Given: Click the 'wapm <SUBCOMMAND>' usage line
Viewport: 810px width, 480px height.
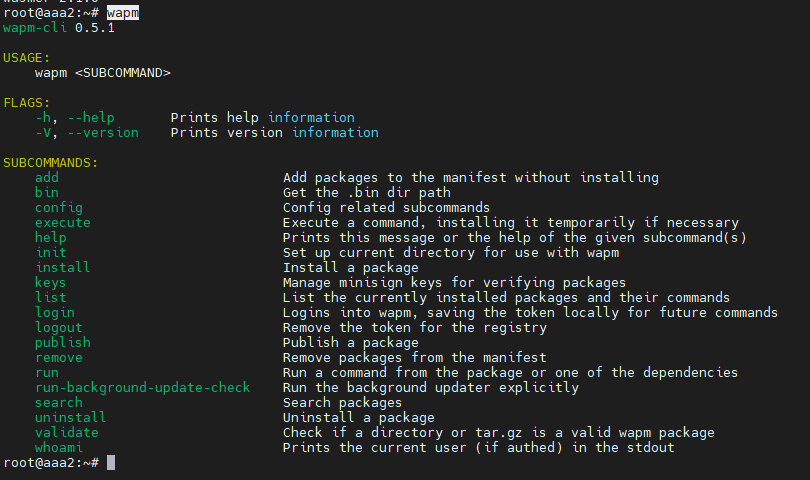Looking at the screenshot, I should pyautogui.click(x=103, y=73).
